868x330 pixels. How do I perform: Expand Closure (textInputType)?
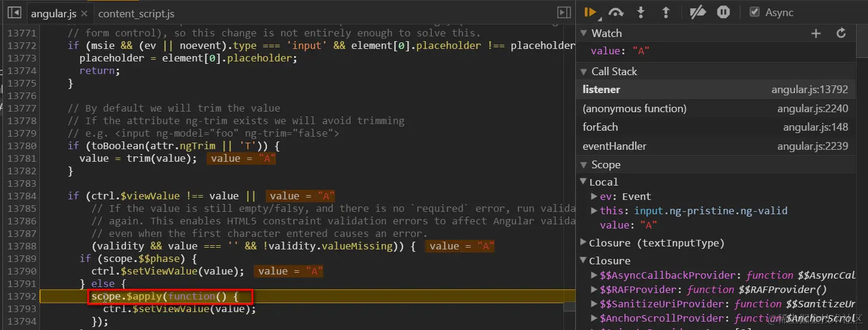pyautogui.click(x=584, y=242)
